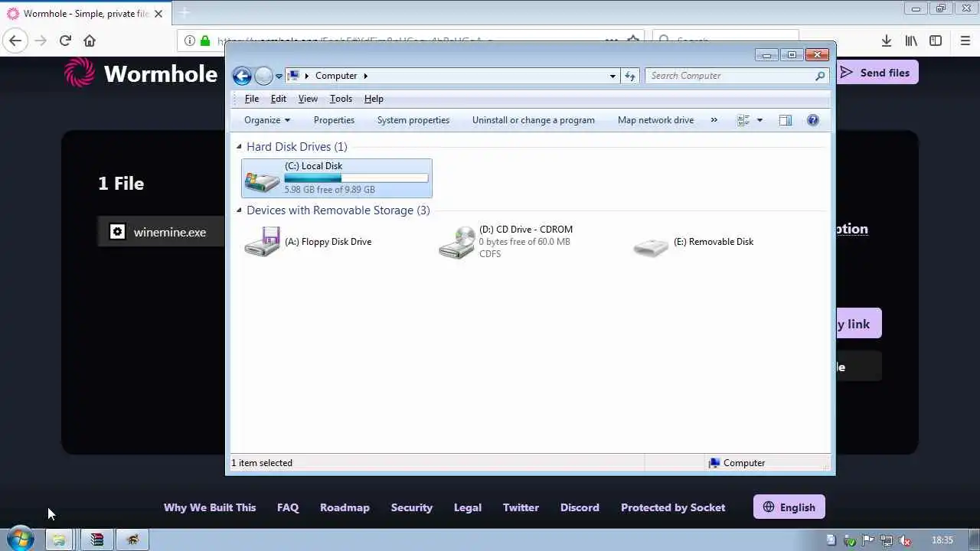Click the Computer label in the status bar
Viewport: 980px width, 551px height.
point(744,463)
